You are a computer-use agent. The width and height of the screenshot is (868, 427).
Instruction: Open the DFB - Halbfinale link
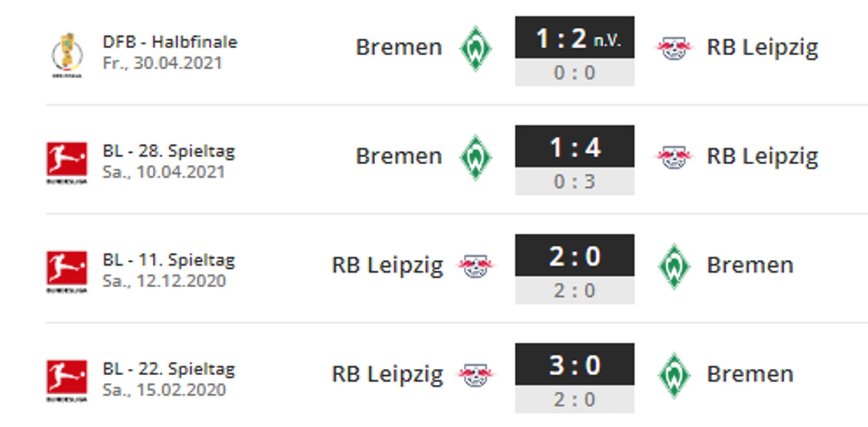point(170,42)
